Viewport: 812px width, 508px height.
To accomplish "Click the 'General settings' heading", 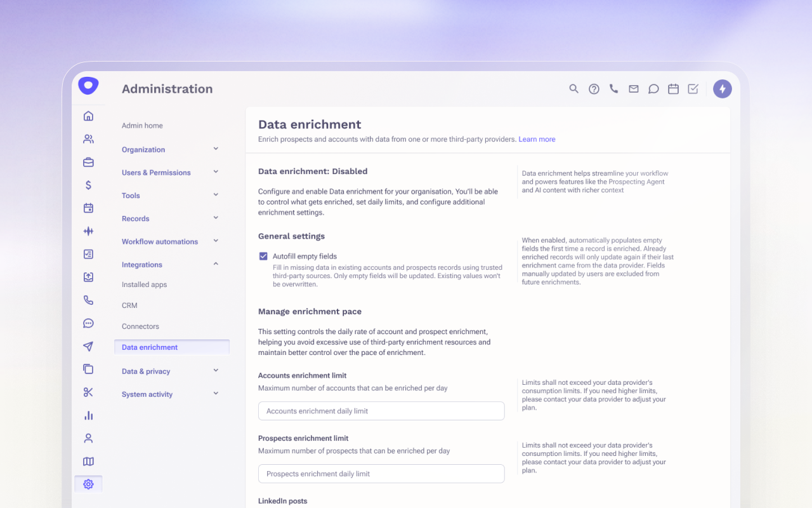I will [291, 236].
